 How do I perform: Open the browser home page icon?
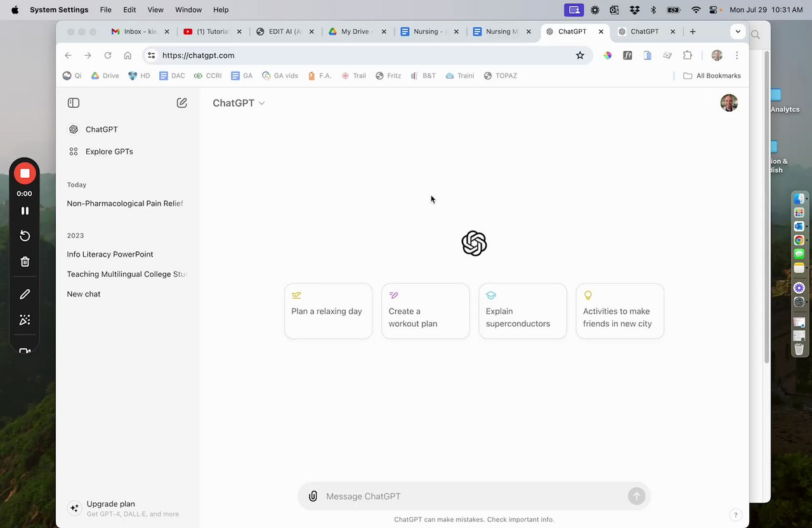[128, 55]
